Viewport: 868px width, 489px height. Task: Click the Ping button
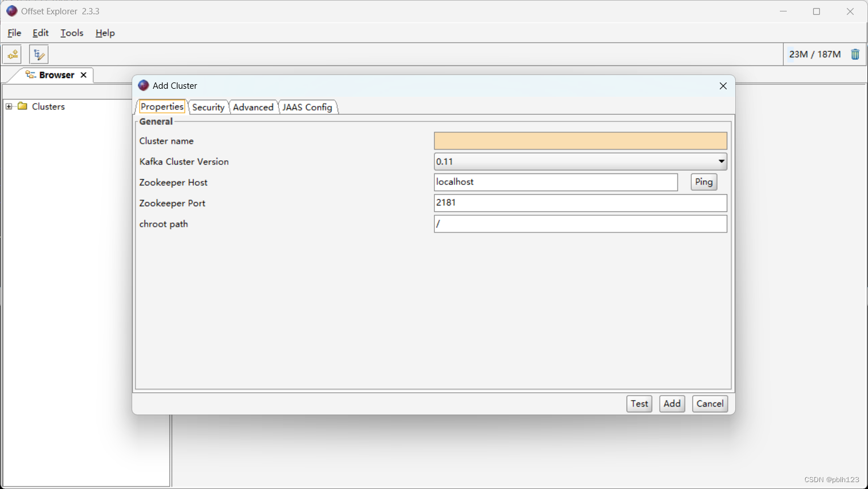(704, 182)
